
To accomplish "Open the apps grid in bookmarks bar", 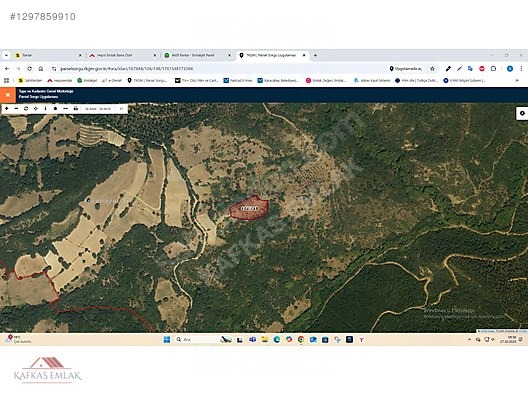I will [6, 80].
